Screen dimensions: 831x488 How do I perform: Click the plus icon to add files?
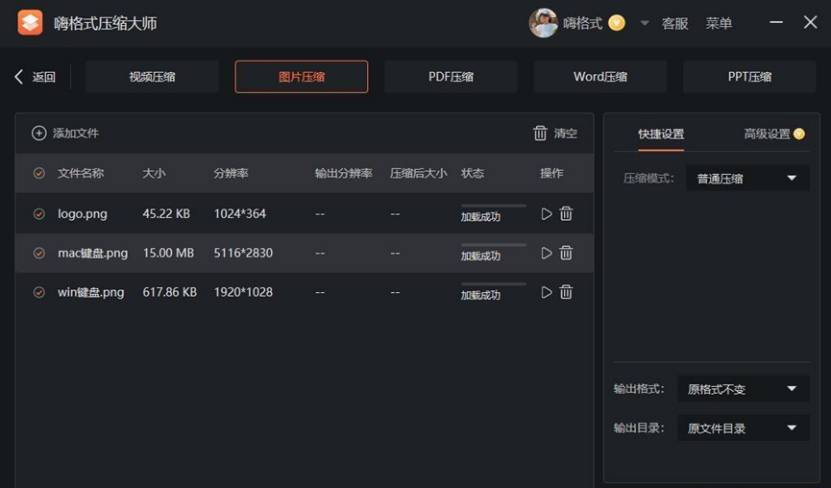pyautogui.click(x=39, y=133)
